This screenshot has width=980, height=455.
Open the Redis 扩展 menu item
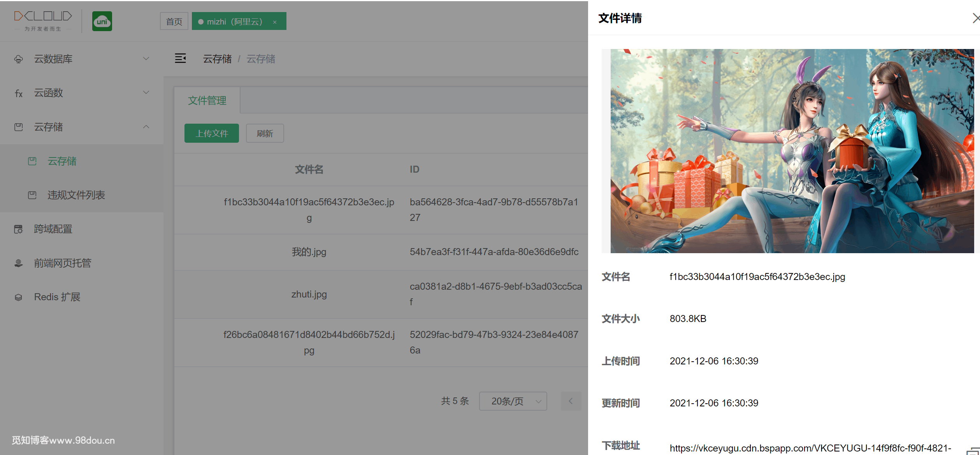[82, 297]
